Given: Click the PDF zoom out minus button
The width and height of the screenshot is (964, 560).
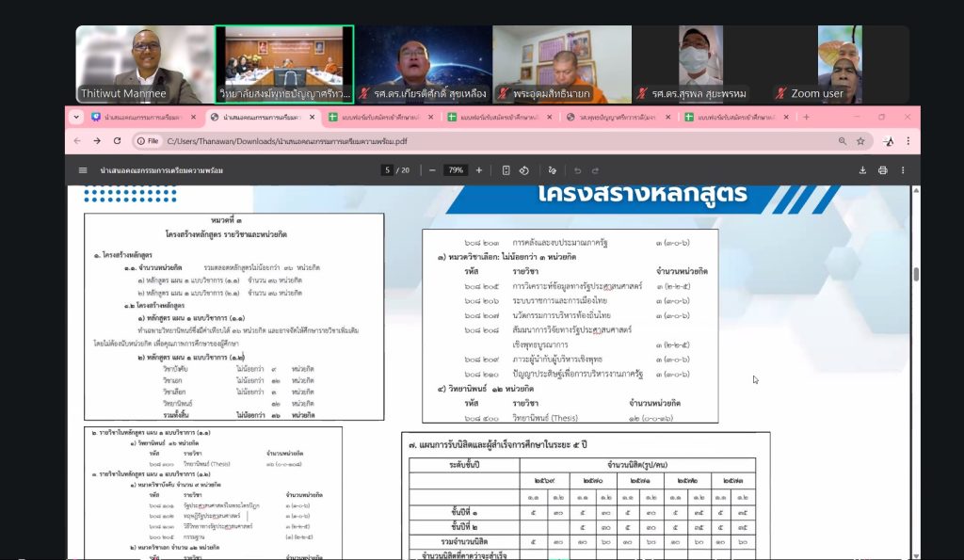Looking at the screenshot, I should (432, 170).
